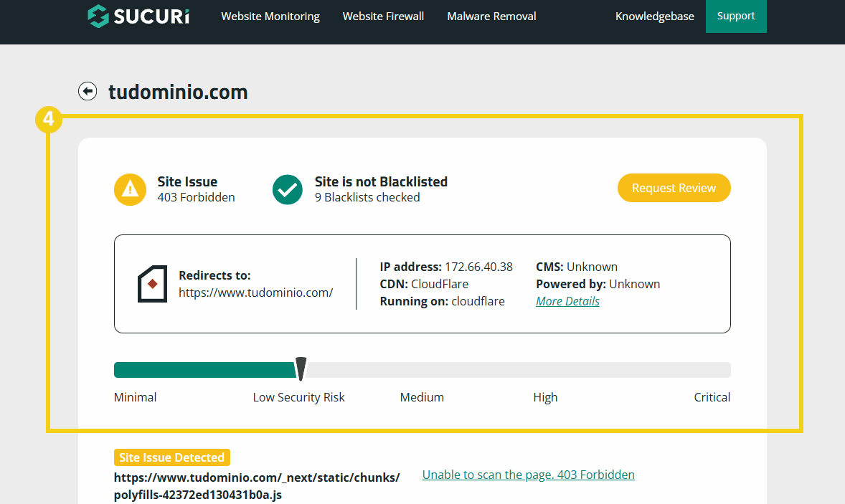
Task: Click the tudominio.com page heading
Action: (x=178, y=92)
